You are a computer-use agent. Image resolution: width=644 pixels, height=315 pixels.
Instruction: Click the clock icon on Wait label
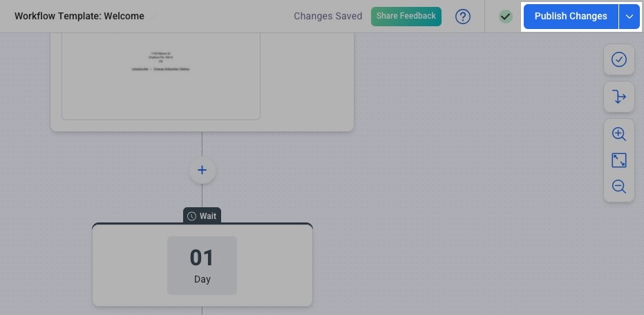click(191, 216)
